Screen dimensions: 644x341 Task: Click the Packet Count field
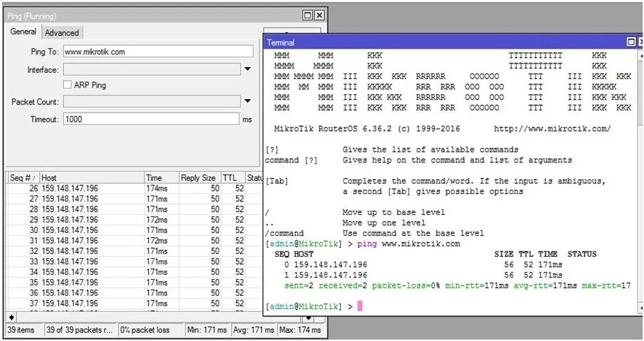click(152, 101)
